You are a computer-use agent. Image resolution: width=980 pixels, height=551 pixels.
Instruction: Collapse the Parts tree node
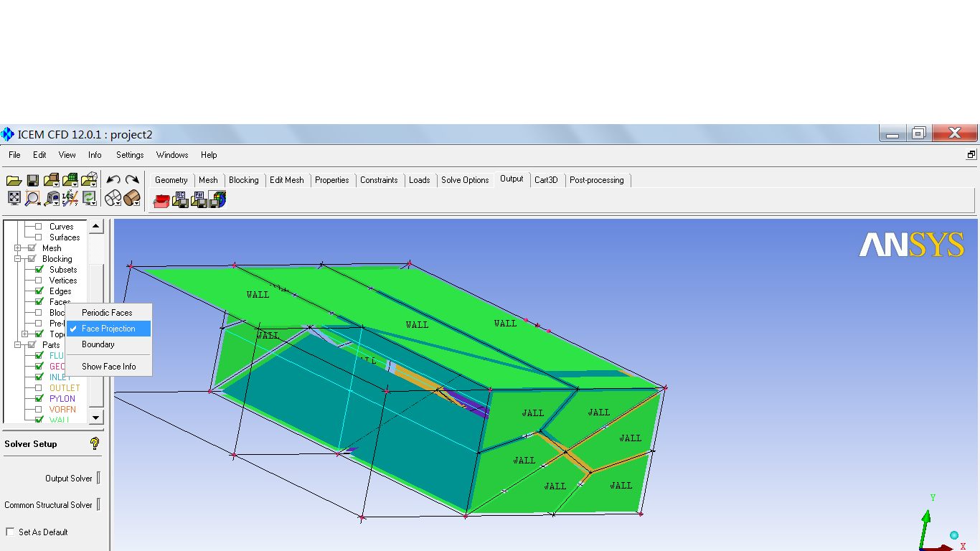click(18, 345)
